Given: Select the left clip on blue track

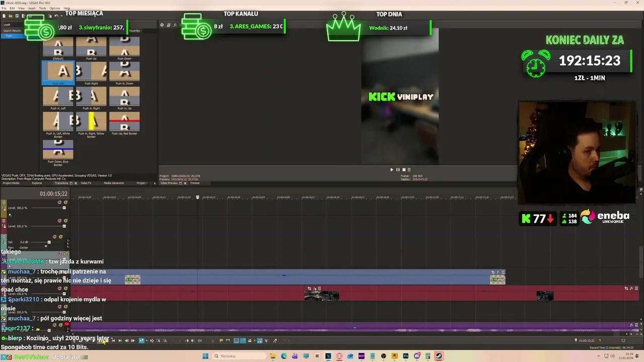Looking at the screenshot, I should [x=132, y=280].
